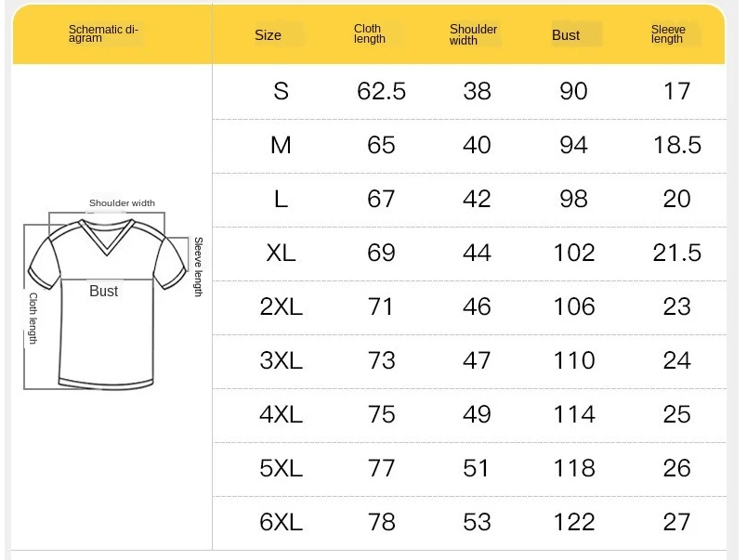This screenshot has width=747, height=560.
Task: Select the S size row label
Action: (x=281, y=91)
